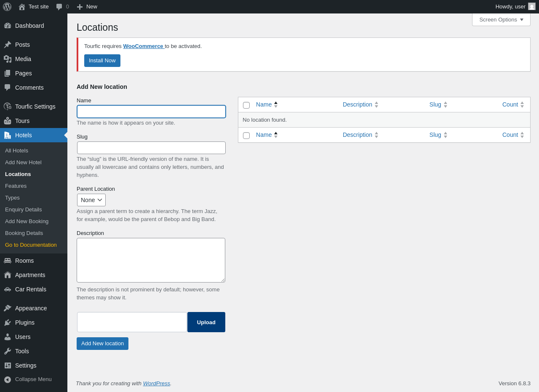Viewport: 539px width, 392px height.
Task: Open Apartments via its house icon
Action: tap(8, 275)
